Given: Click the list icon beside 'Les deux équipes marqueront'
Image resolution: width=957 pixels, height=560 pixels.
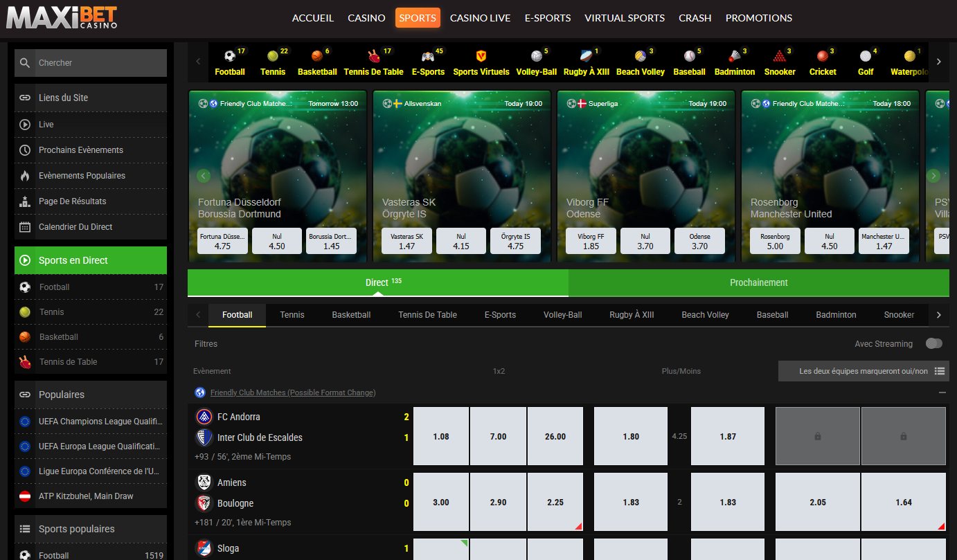Looking at the screenshot, I should pos(940,371).
